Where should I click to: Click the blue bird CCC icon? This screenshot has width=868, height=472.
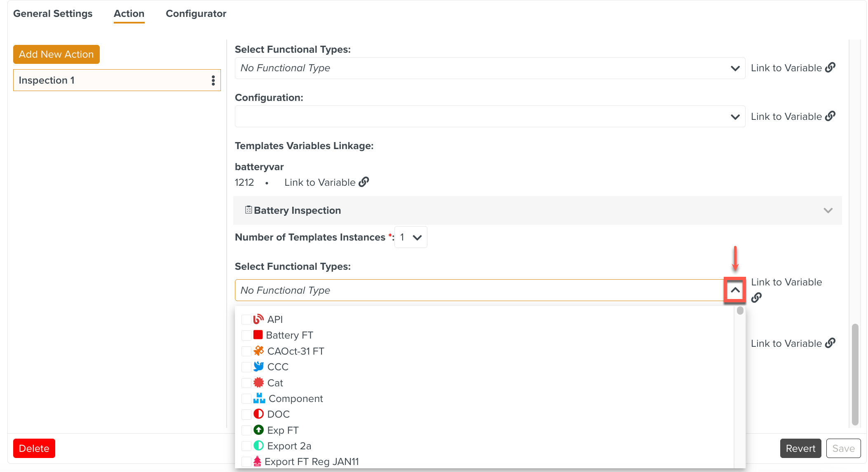click(258, 367)
